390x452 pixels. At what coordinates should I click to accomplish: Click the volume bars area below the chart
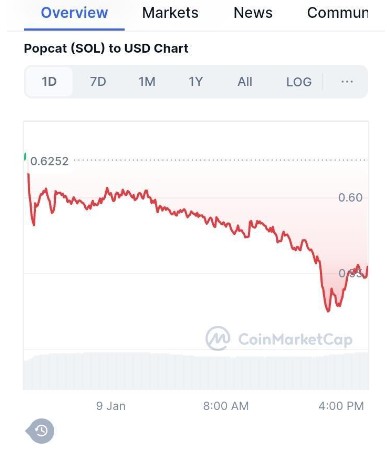point(196,371)
